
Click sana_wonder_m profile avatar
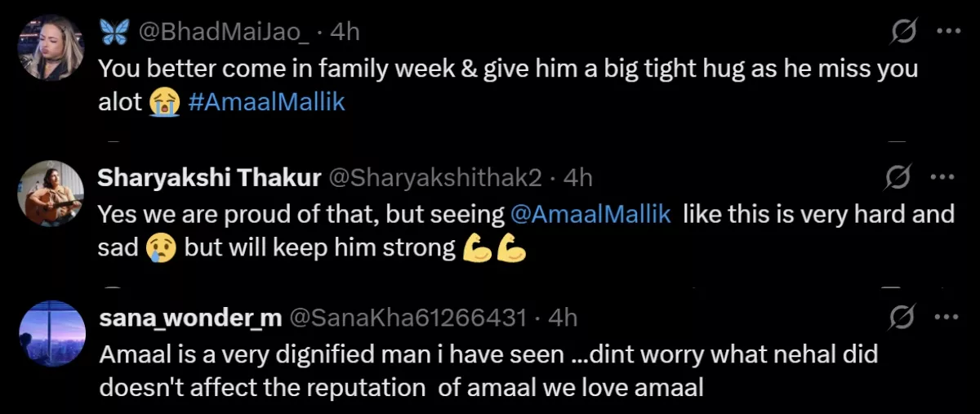pos(51,334)
